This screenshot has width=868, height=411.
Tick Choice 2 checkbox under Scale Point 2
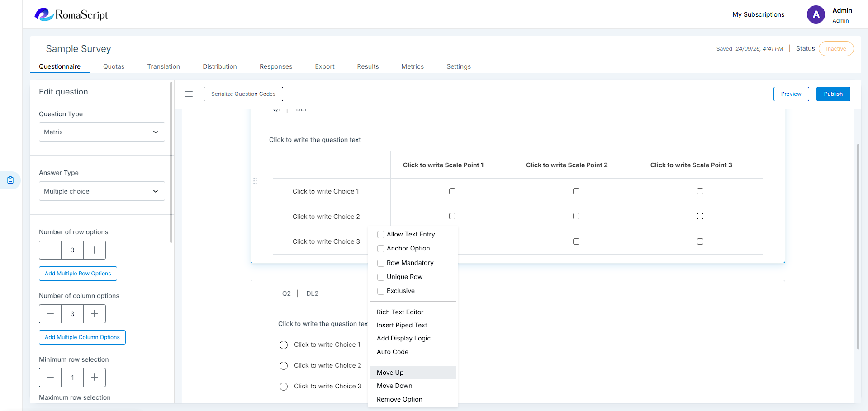point(576,216)
